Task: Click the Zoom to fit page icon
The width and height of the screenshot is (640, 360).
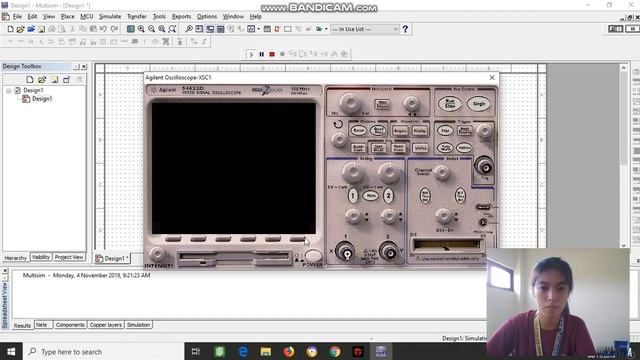Action: 172,29
